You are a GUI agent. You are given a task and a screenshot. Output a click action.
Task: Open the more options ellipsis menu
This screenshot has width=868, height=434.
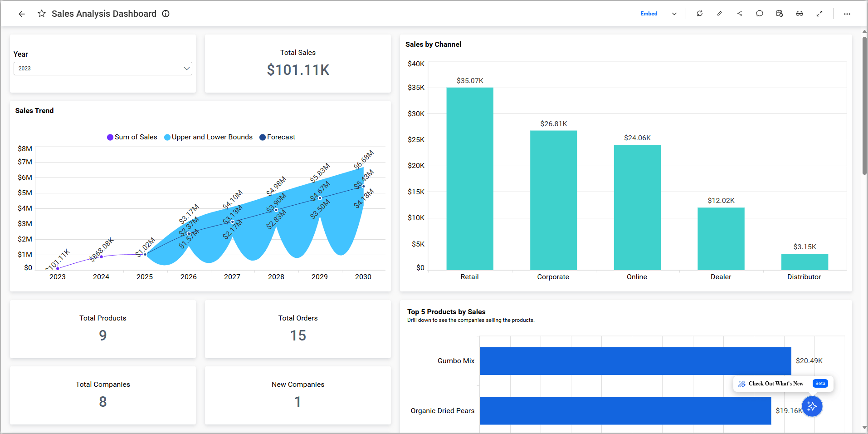pos(847,14)
